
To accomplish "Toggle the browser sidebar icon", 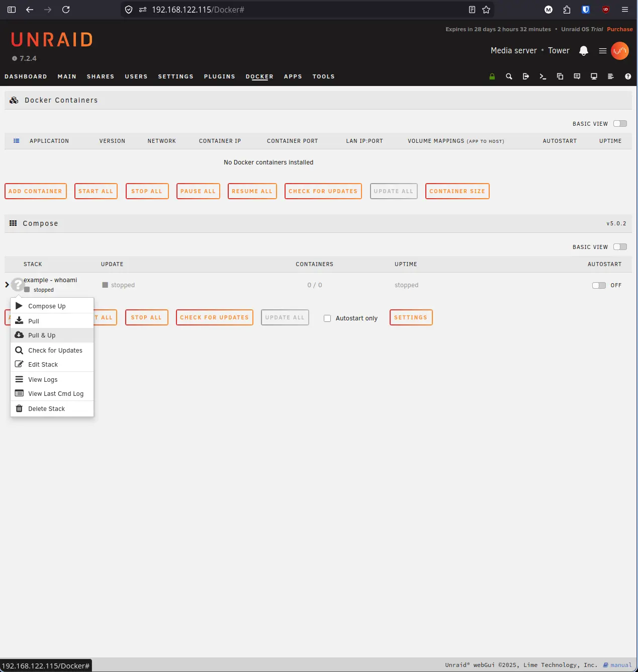I will pos(12,10).
